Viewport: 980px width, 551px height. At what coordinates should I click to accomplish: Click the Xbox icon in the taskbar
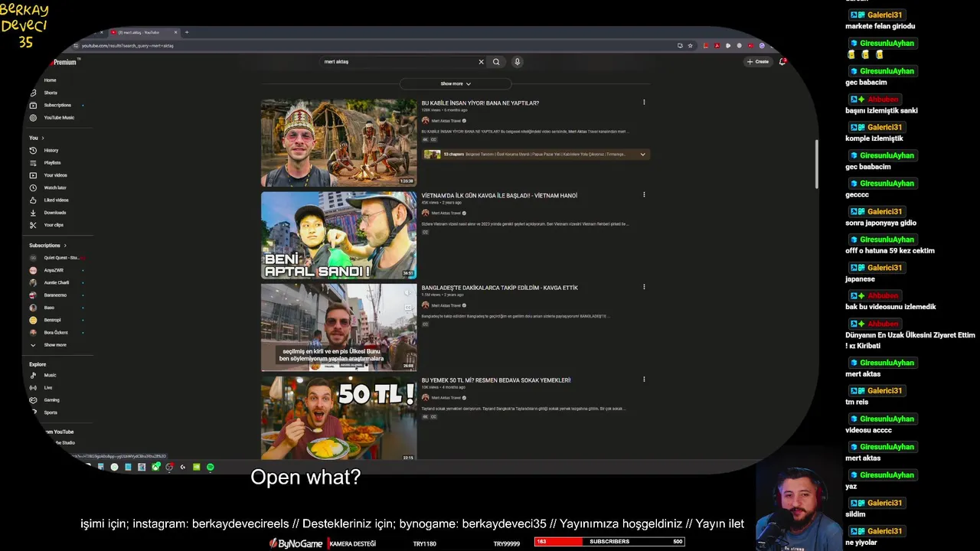point(155,467)
